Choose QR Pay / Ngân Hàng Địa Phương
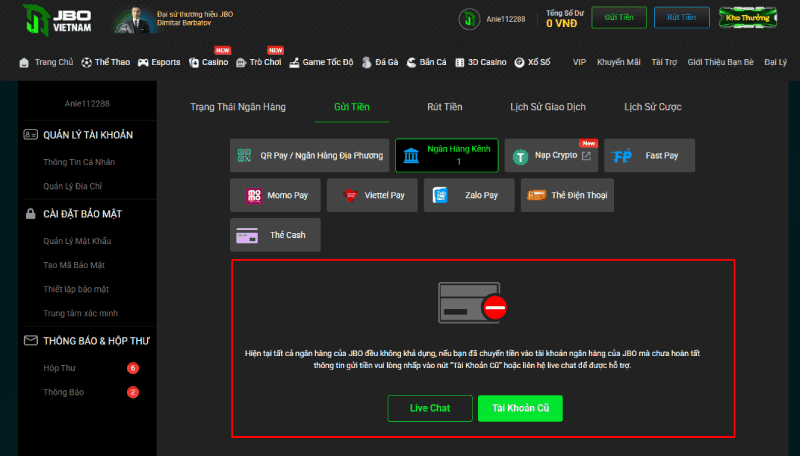Image resolution: width=800 pixels, height=456 pixels. (x=310, y=156)
